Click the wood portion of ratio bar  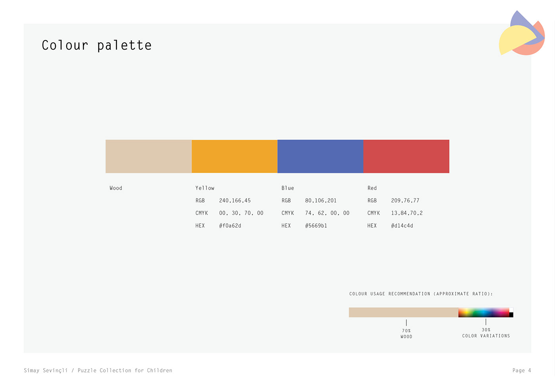(x=403, y=312)
